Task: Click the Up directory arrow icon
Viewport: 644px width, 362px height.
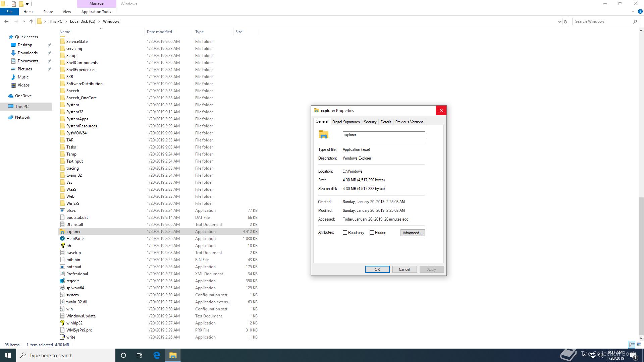Action: pyautogui.click(x=31, y=21)
